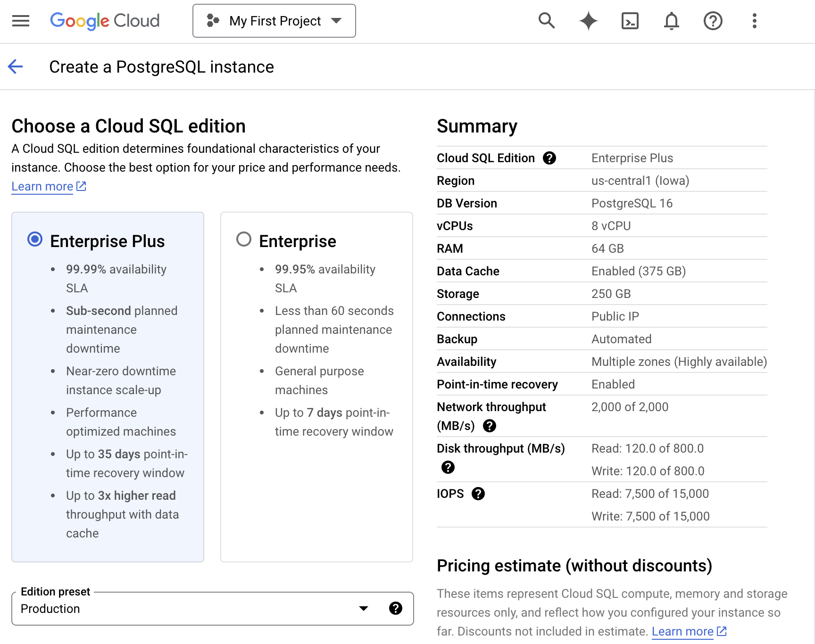Select the Enterprise radio button
Screen dimensions: 815x644
click(x=244, y=239)
